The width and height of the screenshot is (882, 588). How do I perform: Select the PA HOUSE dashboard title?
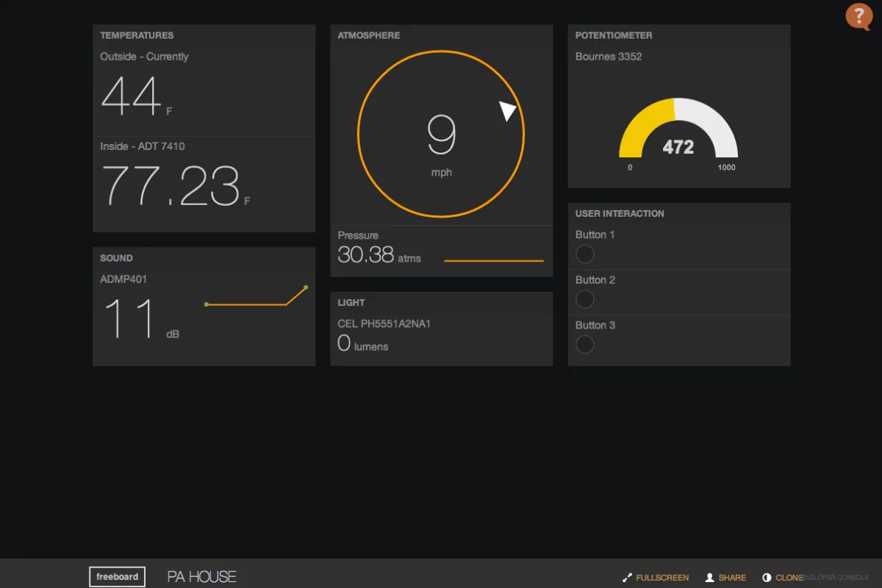click(x=201, y=577)
